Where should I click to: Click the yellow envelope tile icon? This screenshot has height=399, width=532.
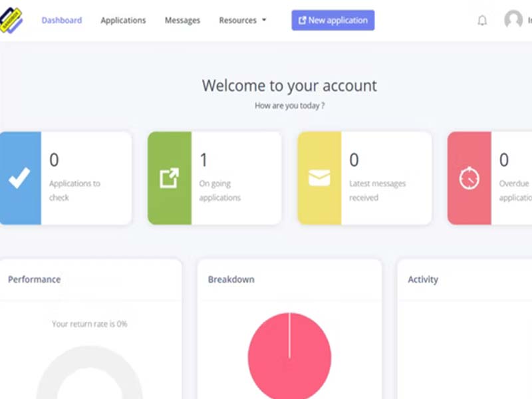pyautogui.click(x=319, y=178)
